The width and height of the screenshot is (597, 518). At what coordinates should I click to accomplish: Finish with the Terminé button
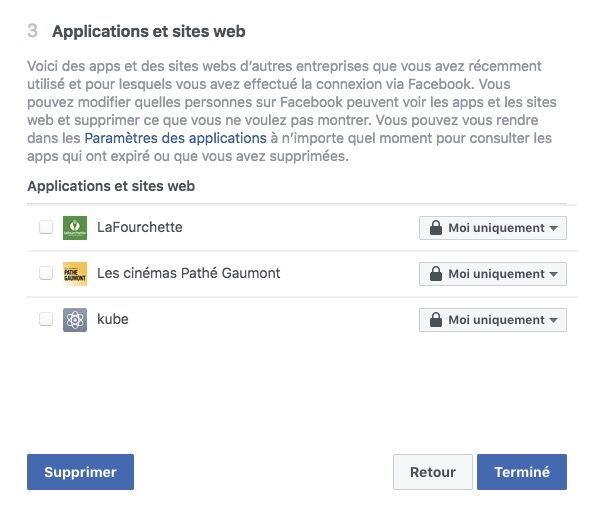tap(522, 472)
